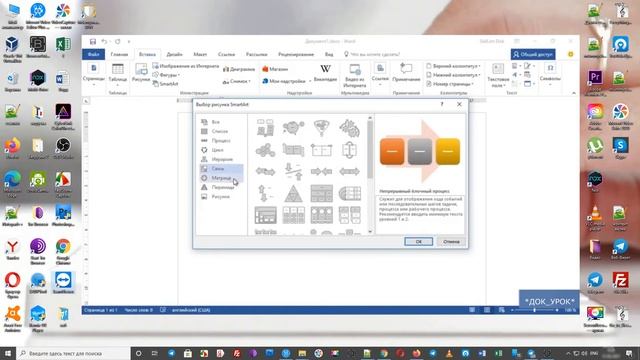Pick the converging arrows SmartArt layout
The width and height of the screenshot is (640, 360).
[321, 171]
